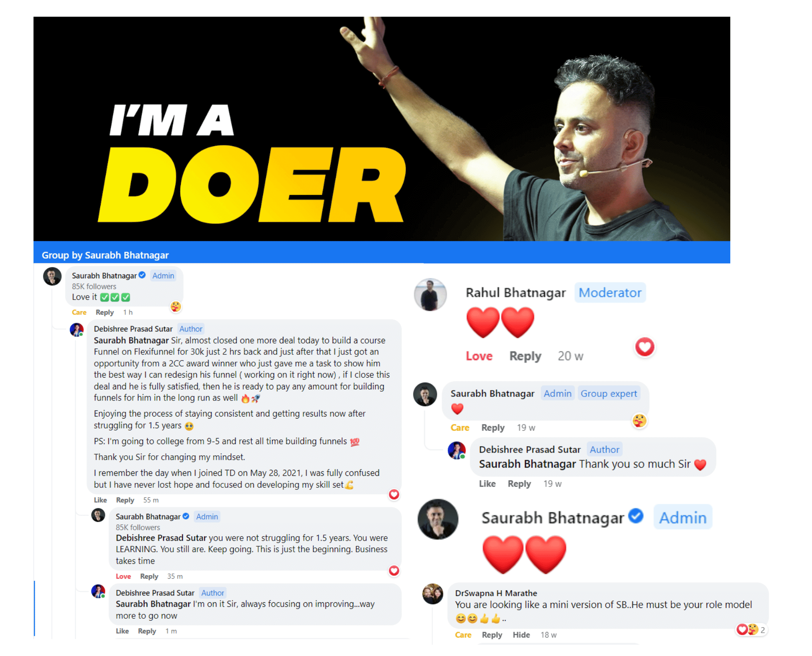Image resolution: width=812 pixels, height=656 pixels.
Task: Click the Moderator badge next to Rahul Bhatnagar
Action: pyautogui.click(x=610, y=293)
